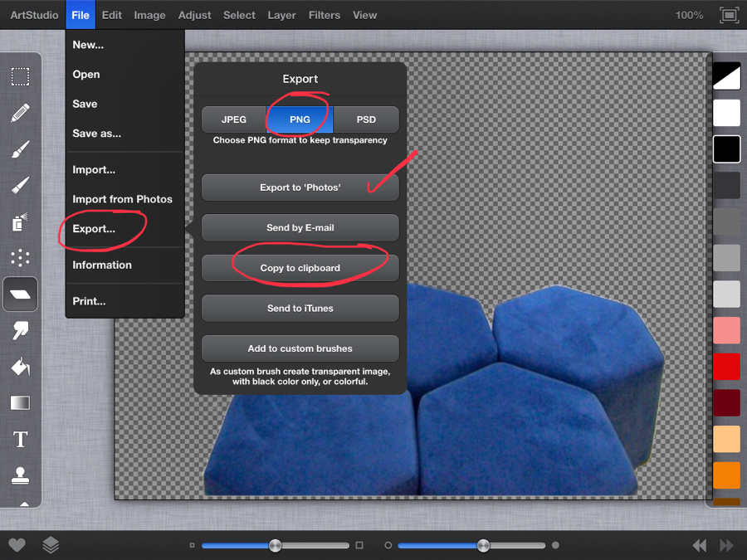Choose PSD export format

point(366,119)
